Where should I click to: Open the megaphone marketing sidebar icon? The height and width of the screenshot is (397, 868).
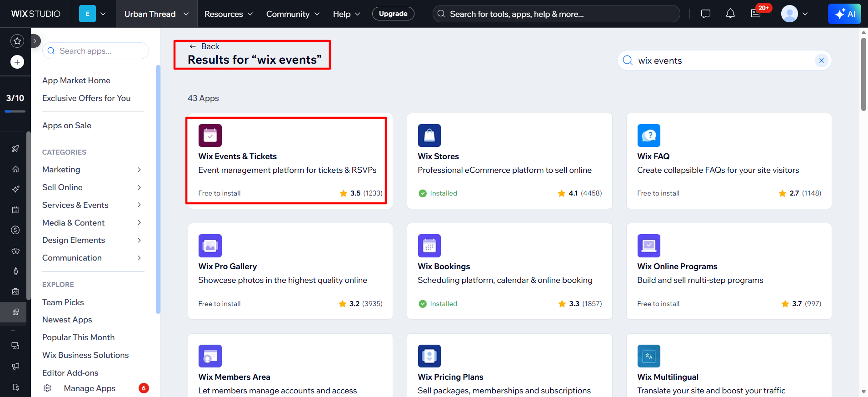click(x=15, y=366)
